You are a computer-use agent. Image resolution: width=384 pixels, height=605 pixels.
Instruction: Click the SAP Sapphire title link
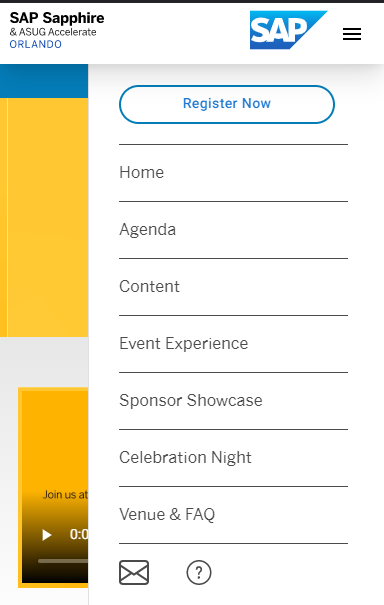(x=57, y=18)
